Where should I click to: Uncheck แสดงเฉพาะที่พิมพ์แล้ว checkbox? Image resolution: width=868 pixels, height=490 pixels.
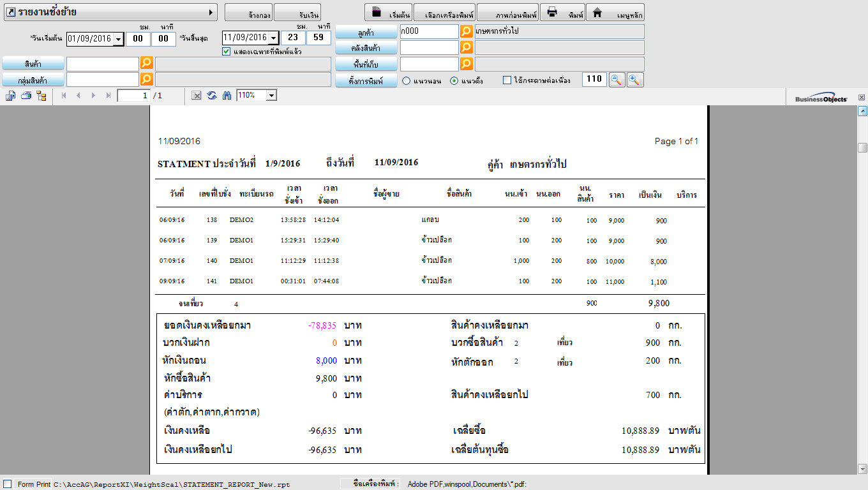click(x=226, y=52)
